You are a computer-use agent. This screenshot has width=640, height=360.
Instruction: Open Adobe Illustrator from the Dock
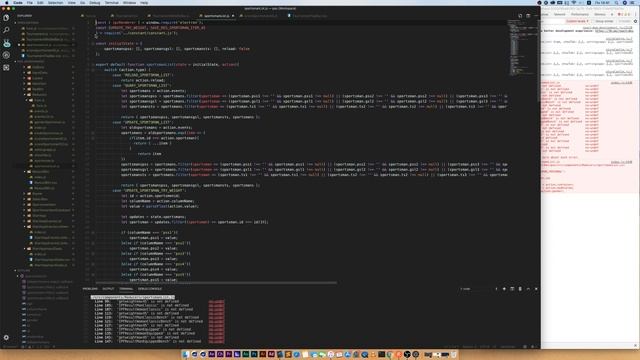263,354
